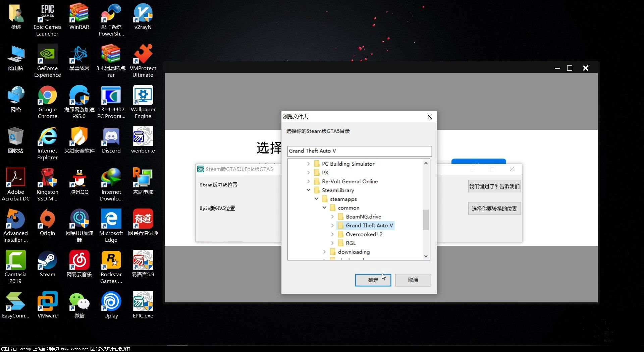This screenshot has width=644, height=352.
Task: Collapse the SteamLibrary folder
Action: [308, 190]
